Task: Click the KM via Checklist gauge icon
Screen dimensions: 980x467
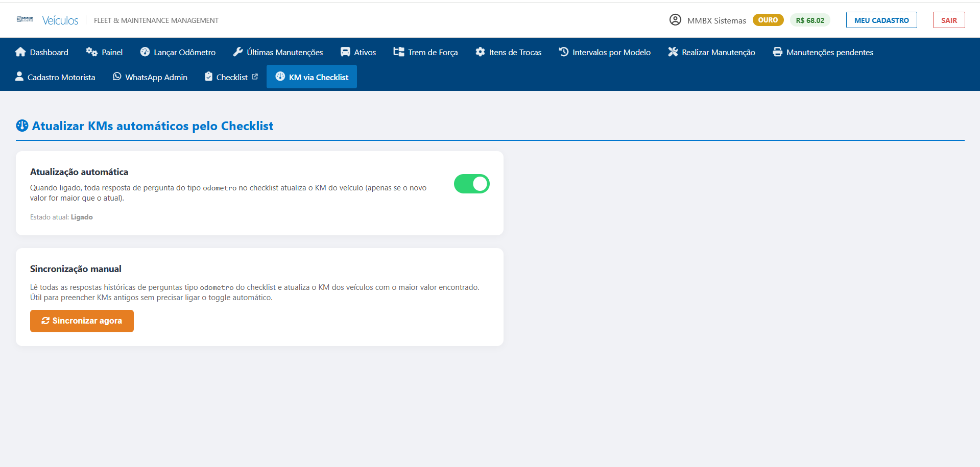Action: coord(280,77)
